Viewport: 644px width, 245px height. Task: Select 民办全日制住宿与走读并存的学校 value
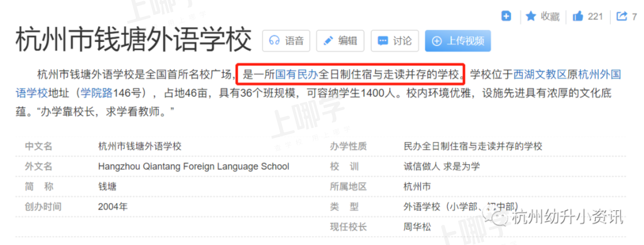pos(473,146)
